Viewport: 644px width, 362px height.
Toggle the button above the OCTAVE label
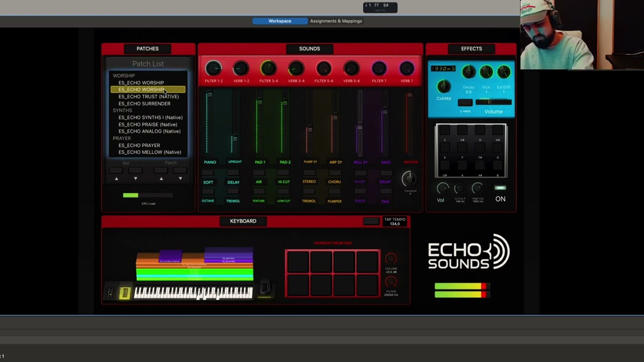(x=208, y=192)
